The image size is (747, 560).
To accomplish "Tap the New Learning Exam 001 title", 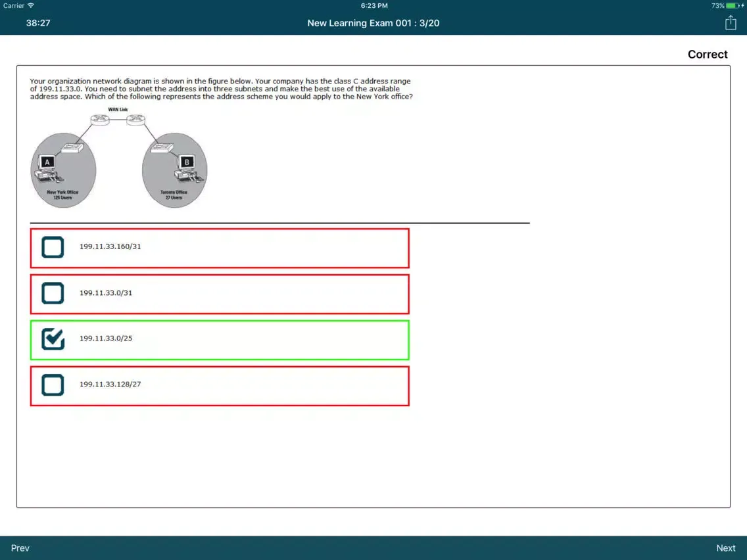I will pyautogui.click(x=373, y=23).
